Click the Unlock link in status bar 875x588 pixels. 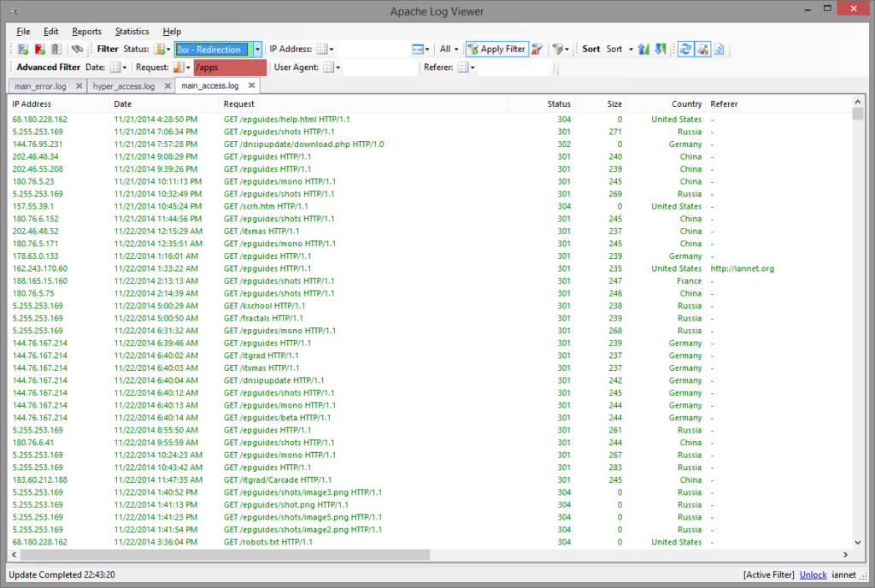pos(813,574)
